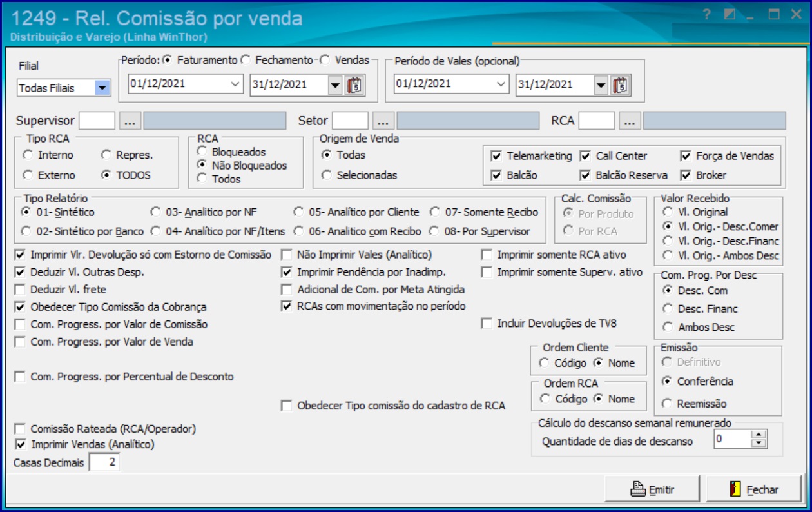Image resolution: width=812 pixels, height=512 pixels.
Task: Enable Não Imprimir Vales (Analítico)
Action: 356,255
